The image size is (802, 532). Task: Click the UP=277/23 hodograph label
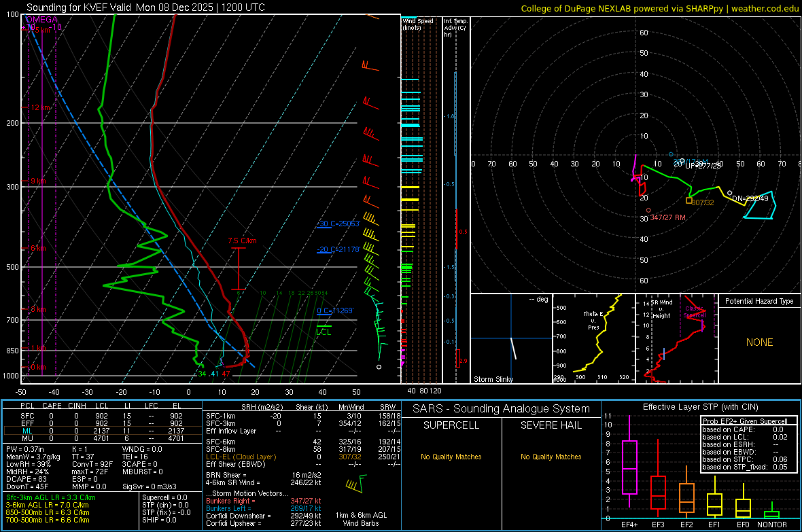click(x=702, y=166)
